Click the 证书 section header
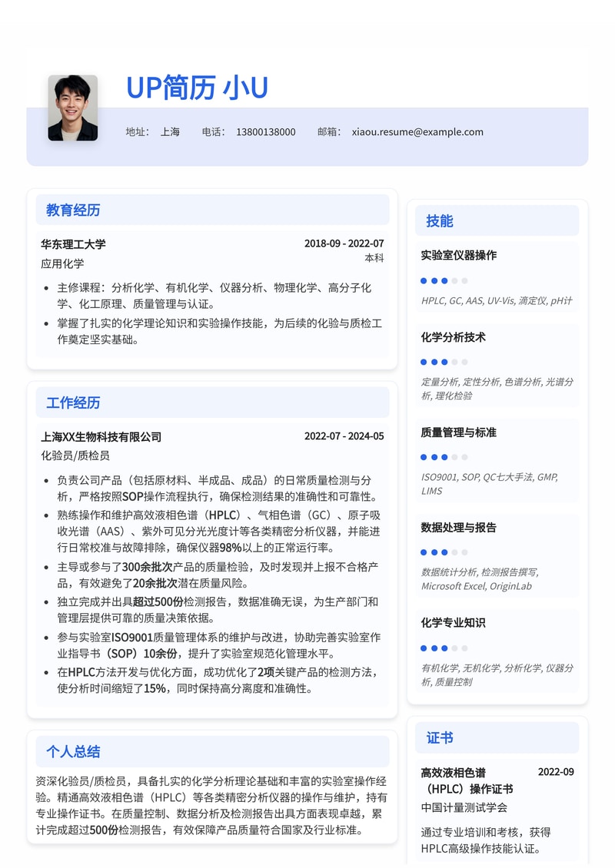This screenshot has height=868, width=615. tap(438, 737)
